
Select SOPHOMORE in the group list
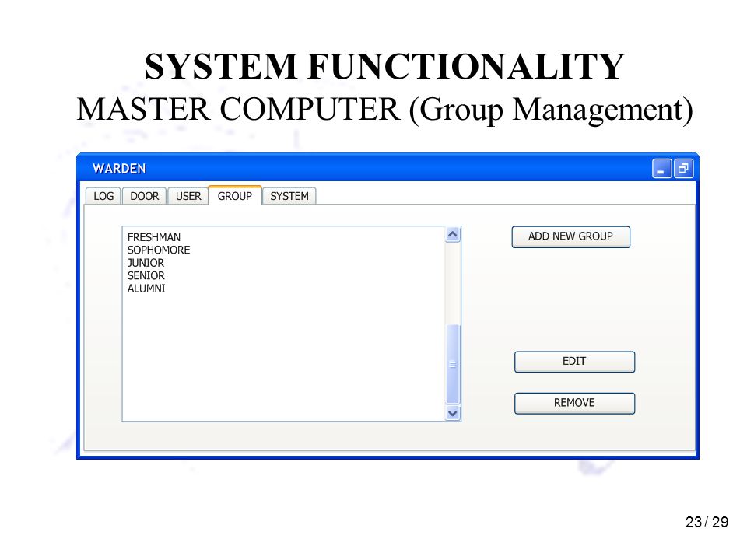[159, 250]
